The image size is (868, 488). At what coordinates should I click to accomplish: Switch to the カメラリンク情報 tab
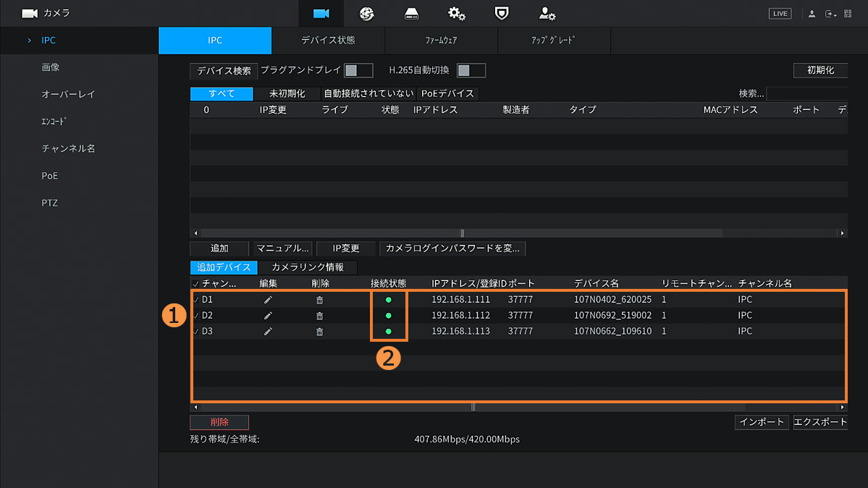coord(308,267)
